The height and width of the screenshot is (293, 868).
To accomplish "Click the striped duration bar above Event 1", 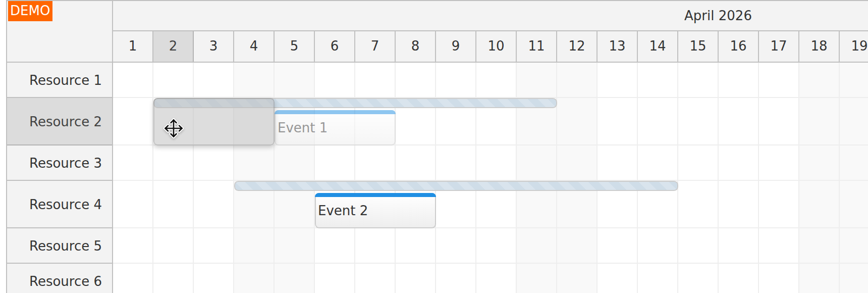I will (454, 103).
